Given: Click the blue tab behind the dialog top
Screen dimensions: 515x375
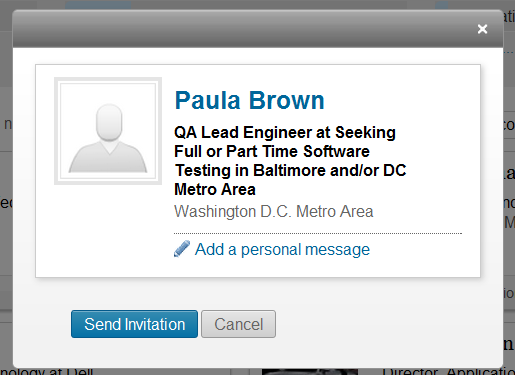Looking at the screenshot, I should tap(98, 4).
